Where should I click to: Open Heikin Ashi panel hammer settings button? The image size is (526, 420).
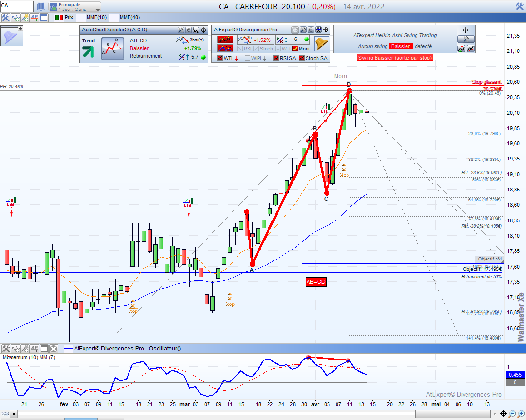[x=466, y=39]
